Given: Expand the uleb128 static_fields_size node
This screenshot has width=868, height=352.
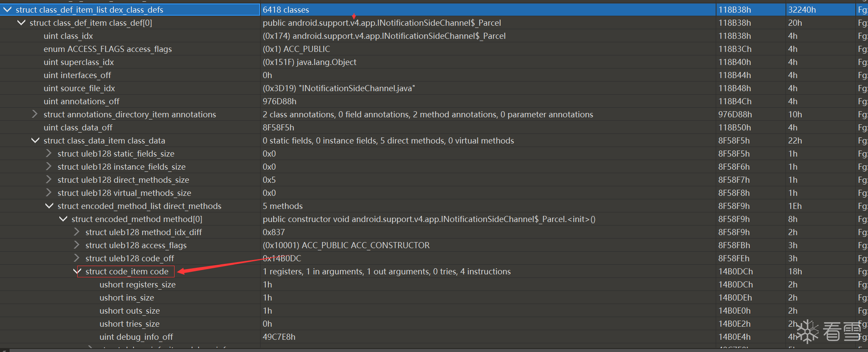Looking at the screenshot, I should click(x=49, y=154).
